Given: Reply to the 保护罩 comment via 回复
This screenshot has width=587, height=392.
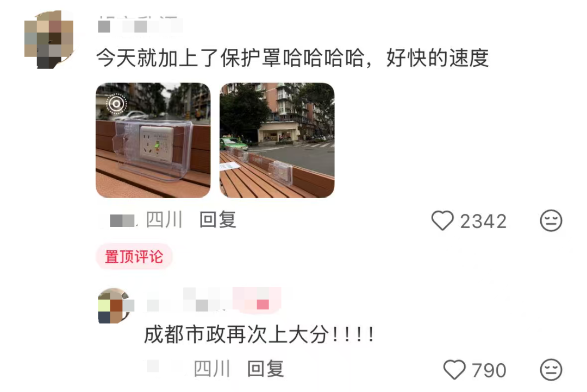Looking at the screenshot, I should click(217, 219).
